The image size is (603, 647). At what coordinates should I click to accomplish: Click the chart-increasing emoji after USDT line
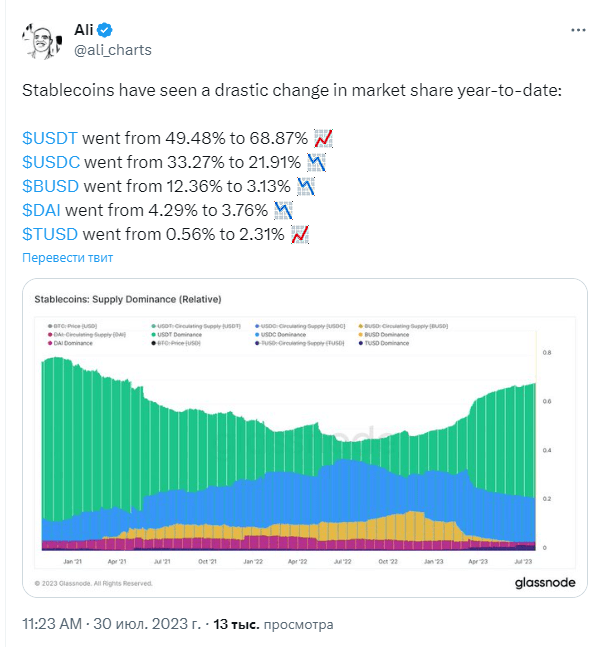(323, 138)
